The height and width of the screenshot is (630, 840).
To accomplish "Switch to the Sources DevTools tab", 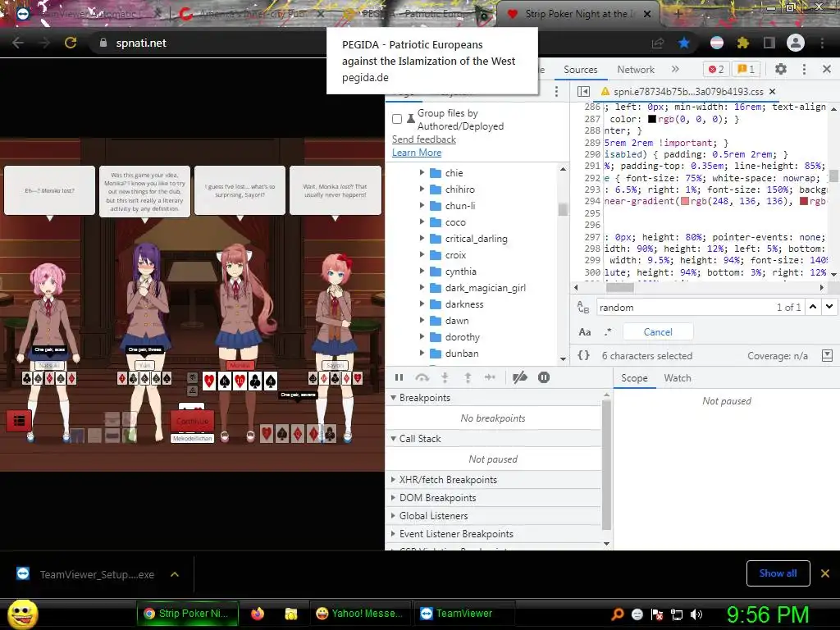I will click(580, 70).
